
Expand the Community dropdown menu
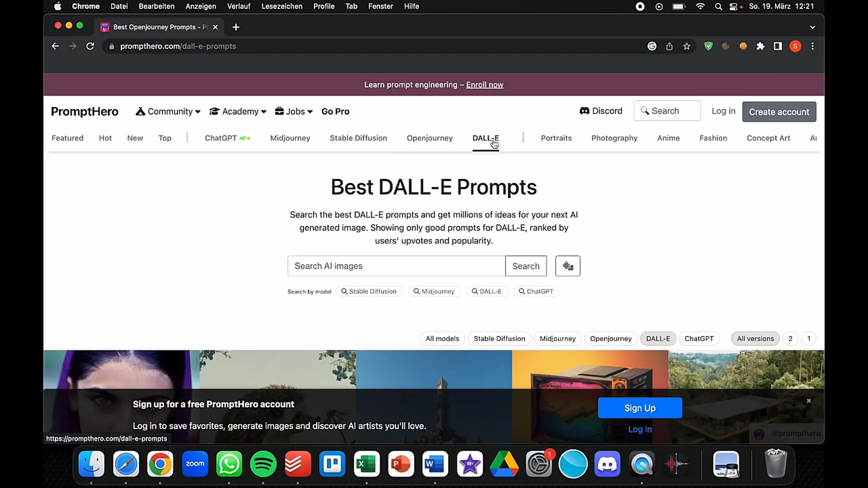tap(168, 111)
